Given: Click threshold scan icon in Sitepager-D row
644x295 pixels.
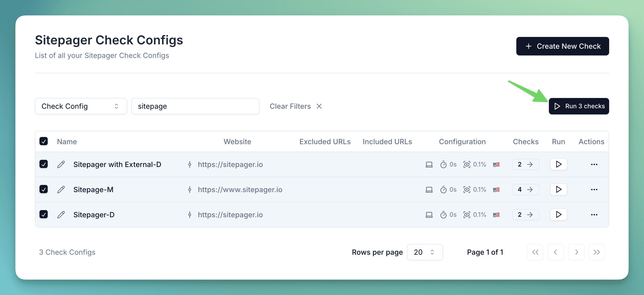Looking at the screenshot, I should click(x=467, y=215).
